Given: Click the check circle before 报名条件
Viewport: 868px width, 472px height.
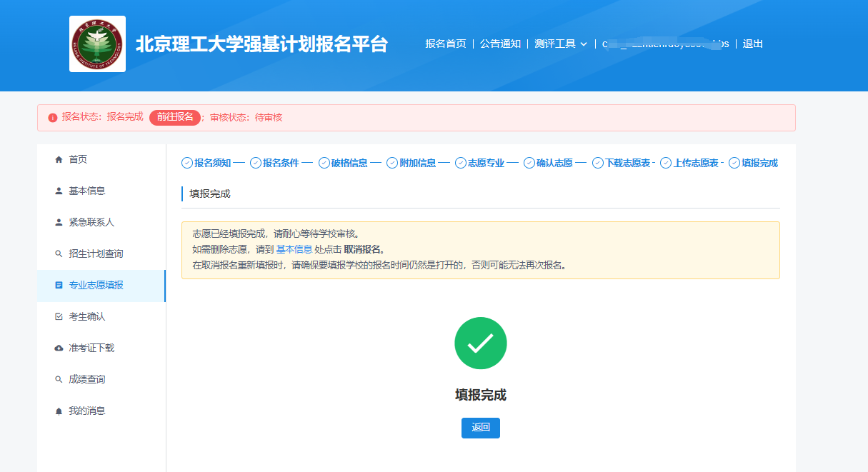Looking at the screenshot, I should [256, 163].
